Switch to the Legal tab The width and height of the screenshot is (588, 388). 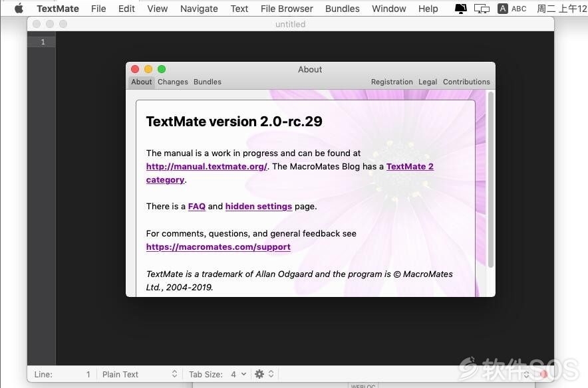428,82
